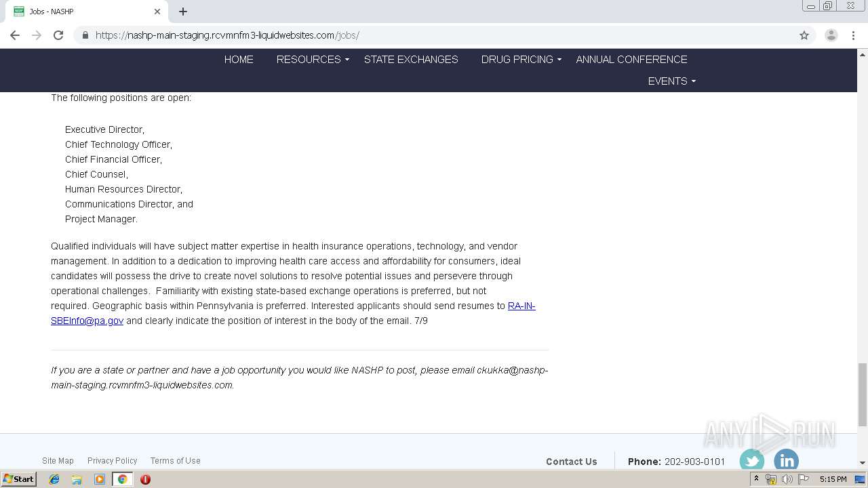Screen dimensions: 868x488
Task: Click the volume speaker tray icon
Action: click(787, 479)
